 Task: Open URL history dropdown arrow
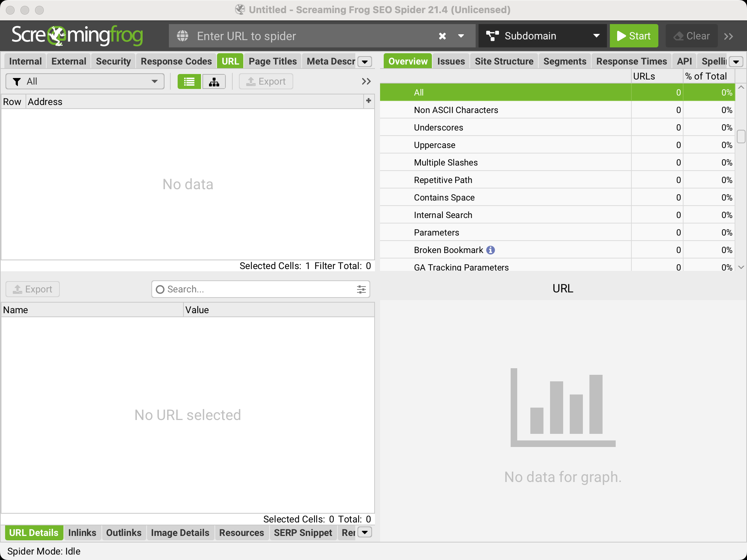click(x=461, y=36)
